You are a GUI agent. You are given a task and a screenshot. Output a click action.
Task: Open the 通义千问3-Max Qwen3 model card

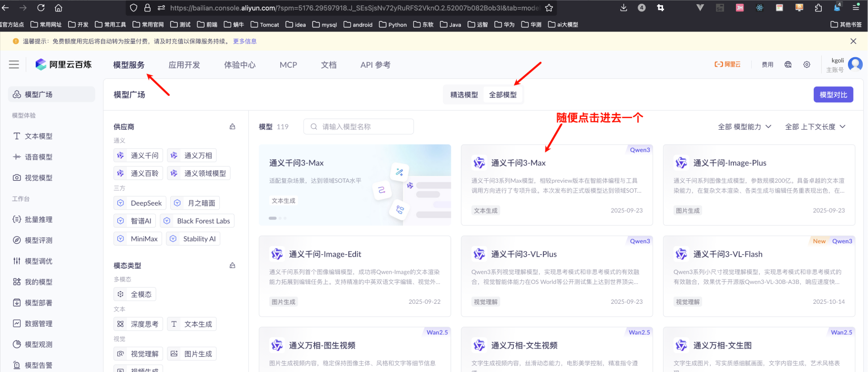point(557,185)
